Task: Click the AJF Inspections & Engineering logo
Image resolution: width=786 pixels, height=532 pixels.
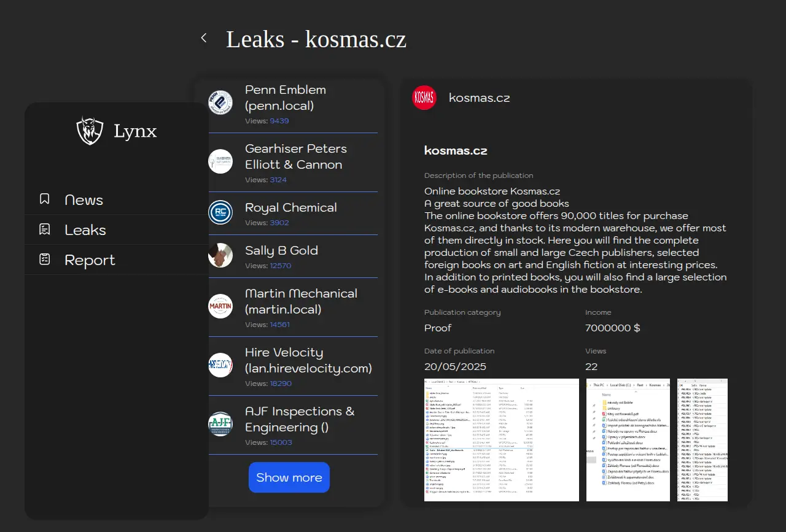Action: (x=220, y=424)
